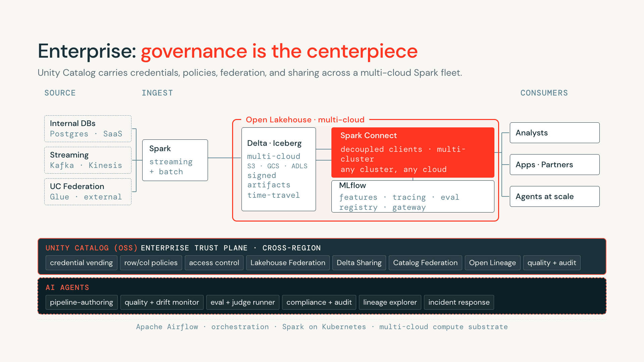This screenshot has width=644, height=362.
Task: Click the 'signed artifacts' text
Action: pyautogui.click(x=269, y=180)
